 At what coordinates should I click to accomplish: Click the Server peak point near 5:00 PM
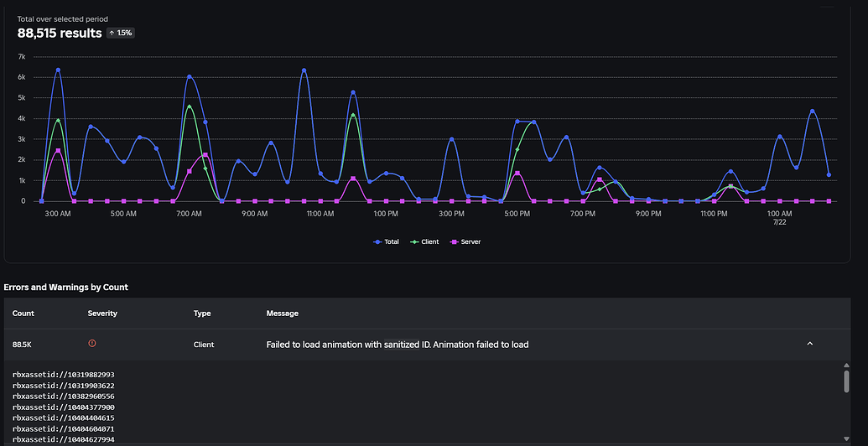pos(517,174)
